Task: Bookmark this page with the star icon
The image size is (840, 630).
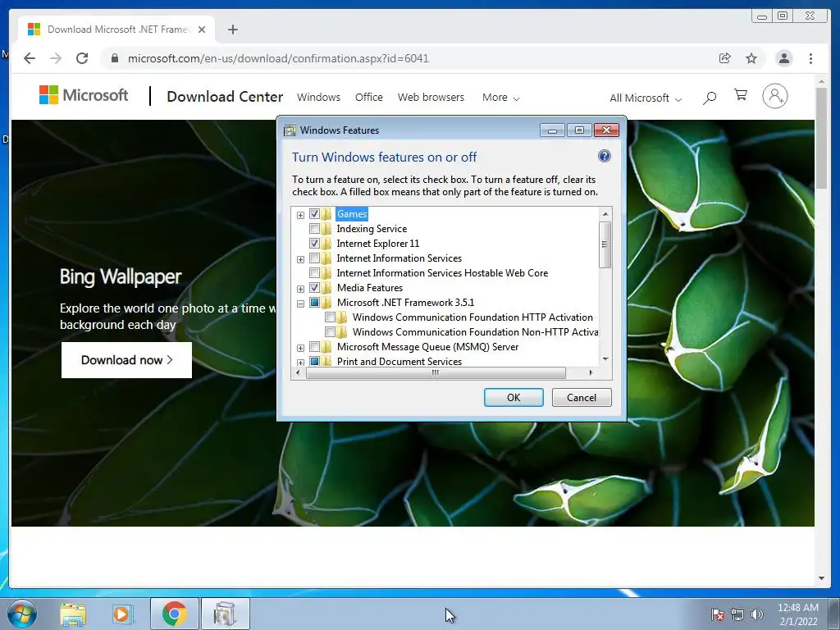Action: point(751,58)
